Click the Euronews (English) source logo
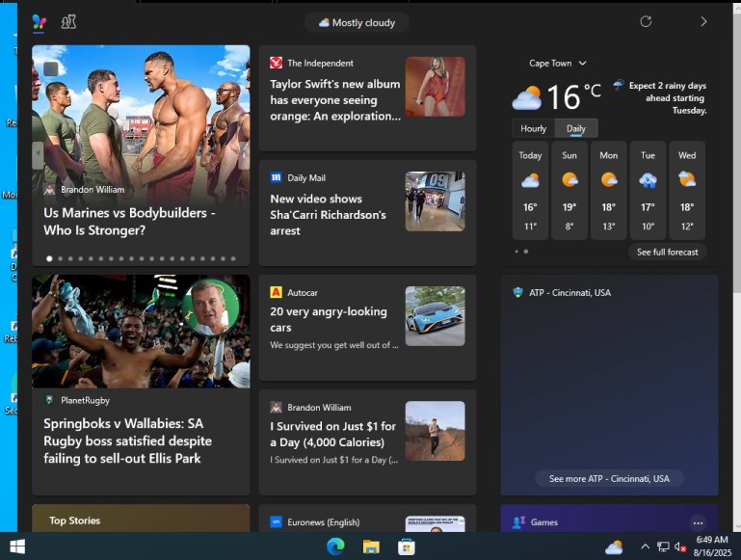Viewport: 741px width, 560px height. tap(276, 521)
